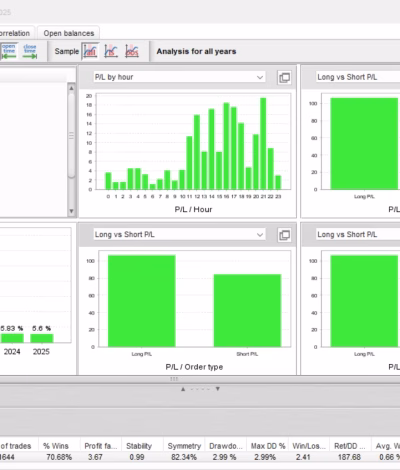400x470 pixels.
Task: Click the Win/Los... column header
Action: coord(309,446)
